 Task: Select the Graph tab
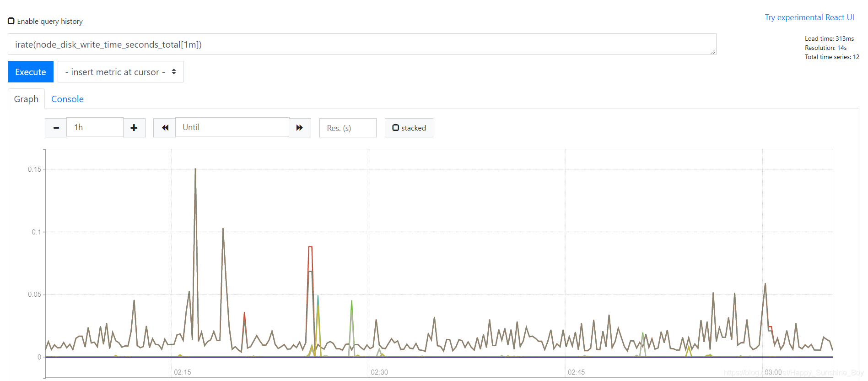coord(26,99)
